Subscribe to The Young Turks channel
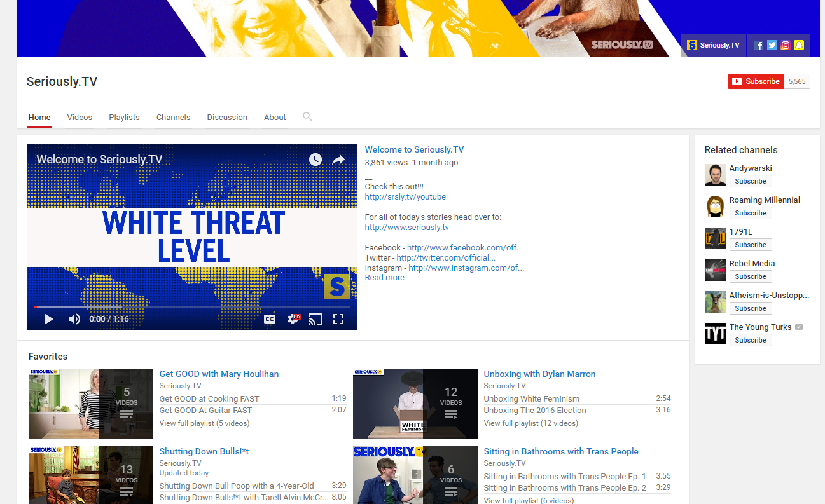Viewport: 825px width, 504px height. coord(750,340)
